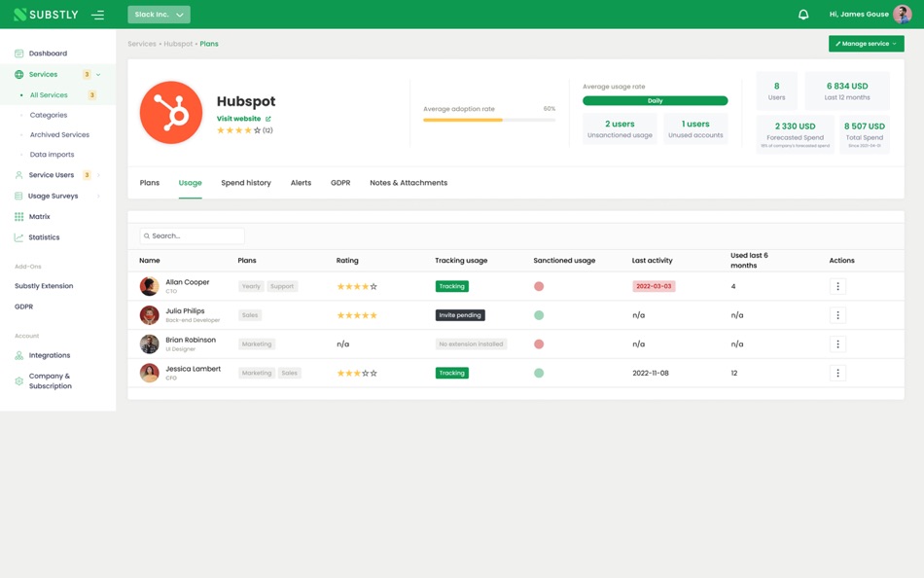The height and width of the screenshot is (578, 924).
Task: Click the Invite pending badge
Action: coord(460,315)
